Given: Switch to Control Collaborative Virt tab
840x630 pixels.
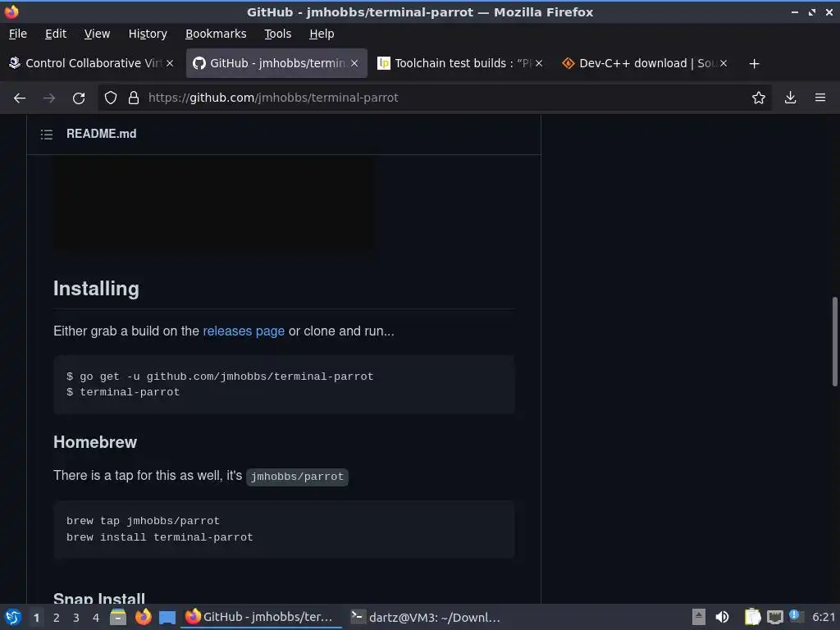Looking at the screenshot, I should tap(91, 63).
